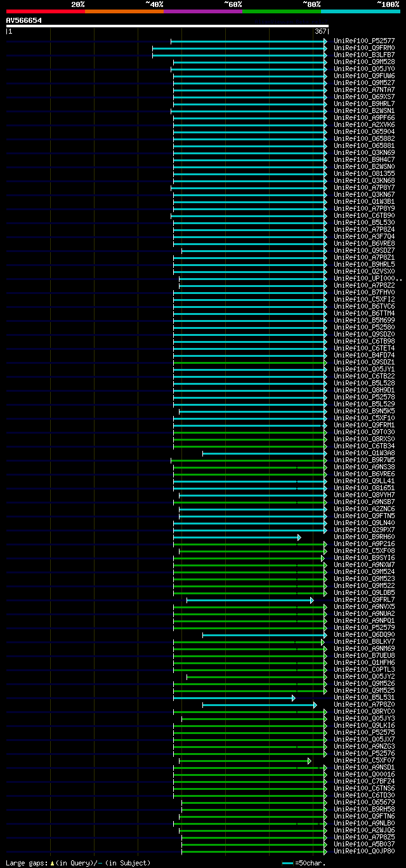This screenshot has height=868, width=406.
Task: Select truncated hit label UniRef100_UPI000..
Action: click(x=367, y=278)
